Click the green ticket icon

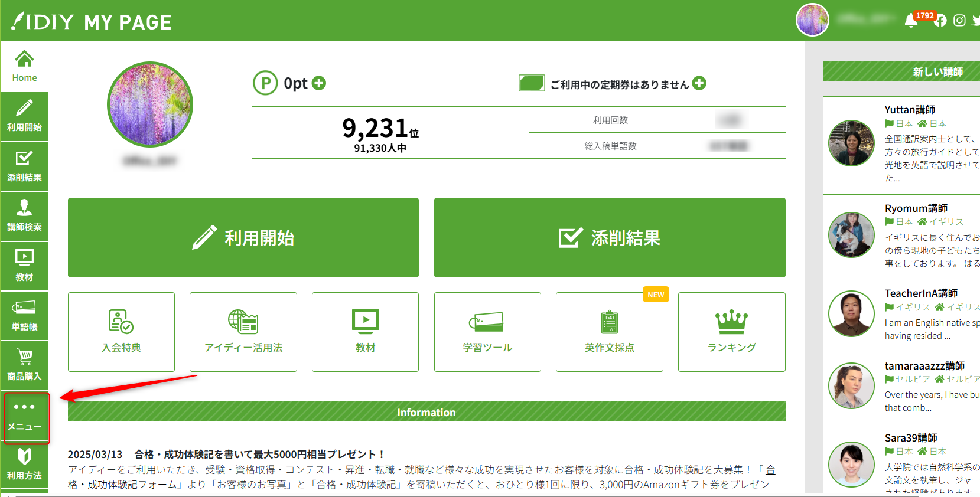[532, 83]
